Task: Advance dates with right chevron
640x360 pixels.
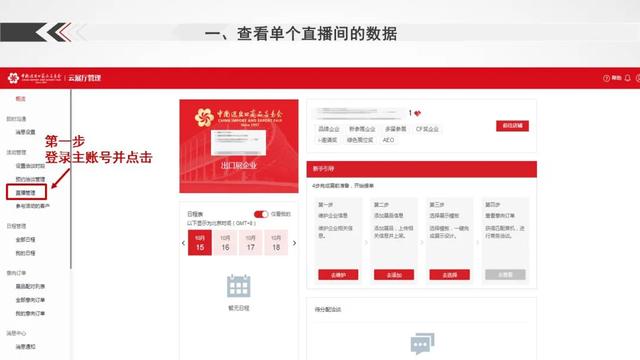Action: [x=294, y=243]
